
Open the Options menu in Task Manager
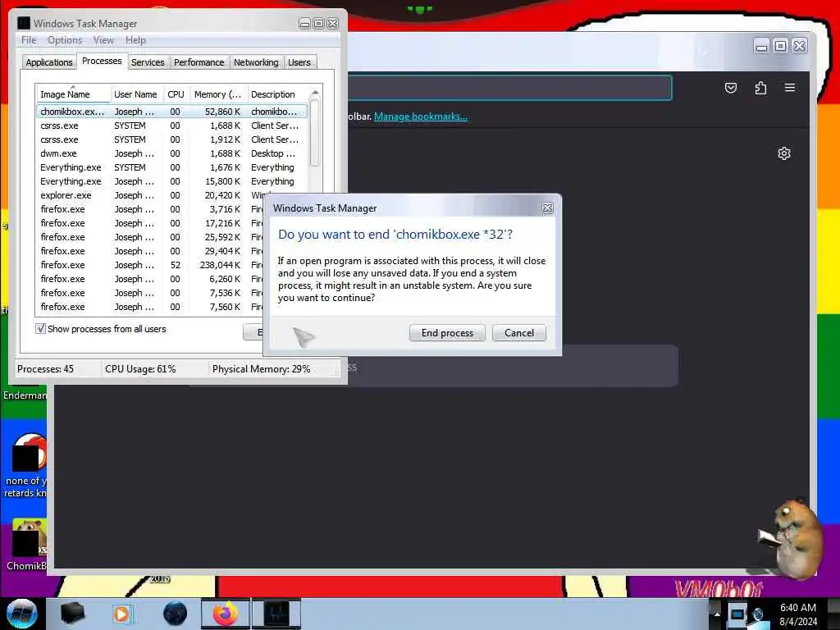(x=65, y=40)
